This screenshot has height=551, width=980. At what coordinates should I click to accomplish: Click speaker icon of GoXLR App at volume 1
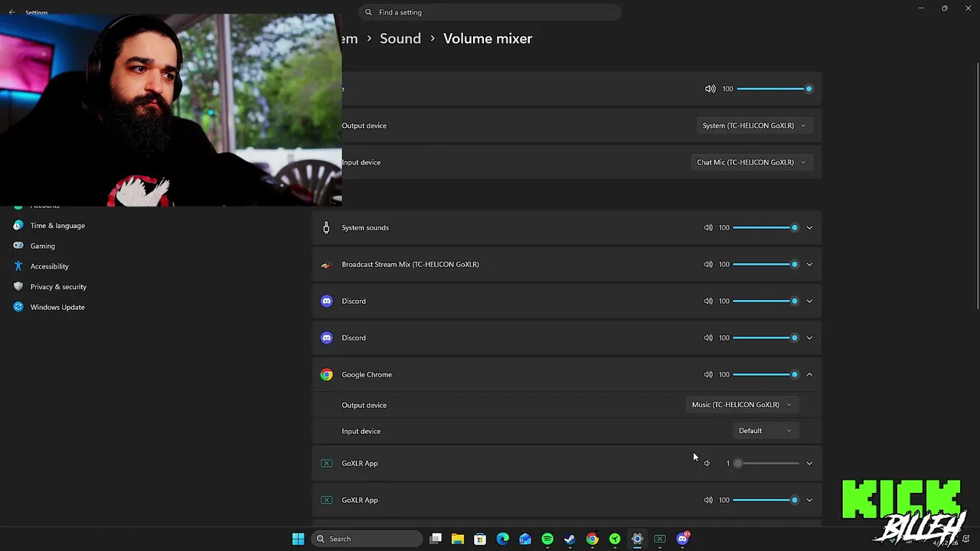pos(707,463)
